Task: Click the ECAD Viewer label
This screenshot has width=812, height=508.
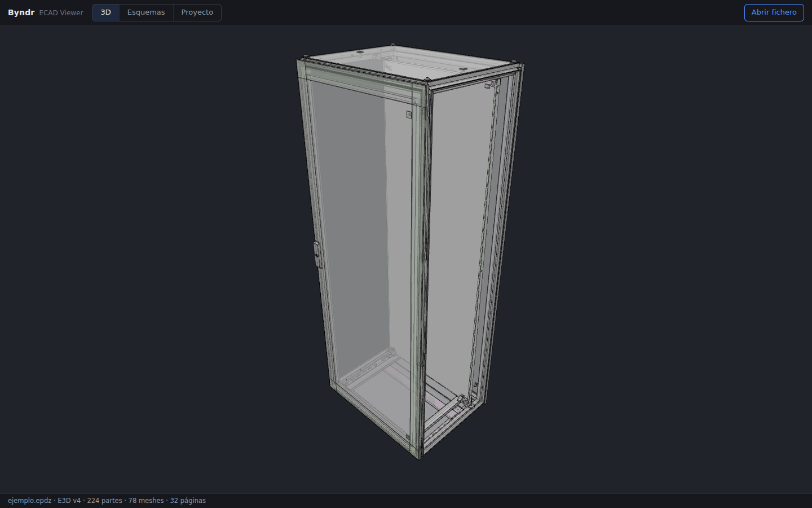Action: click(x=61, y=12)
